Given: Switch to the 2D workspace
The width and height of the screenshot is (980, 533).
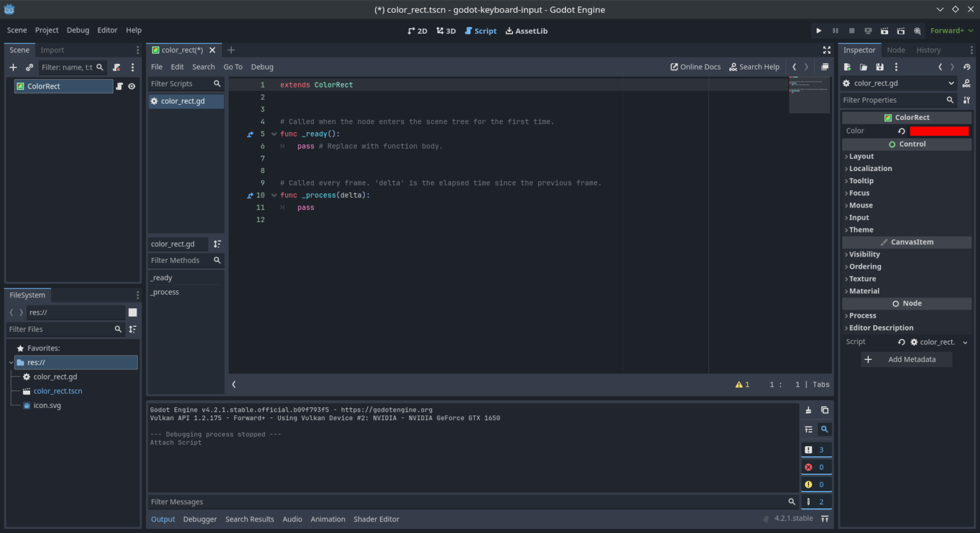Looking at the screenshot, I should pyautogui.click(x=417, y=30).
